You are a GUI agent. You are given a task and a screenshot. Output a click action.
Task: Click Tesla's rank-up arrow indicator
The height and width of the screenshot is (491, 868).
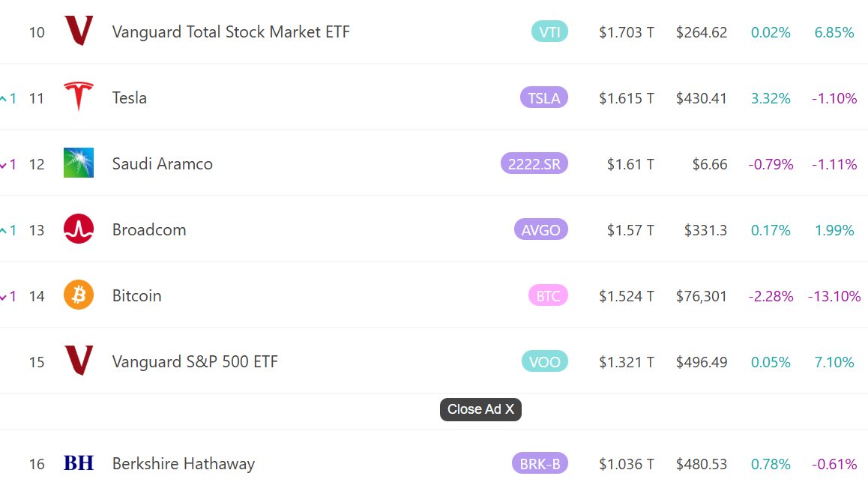coord(4,98)
